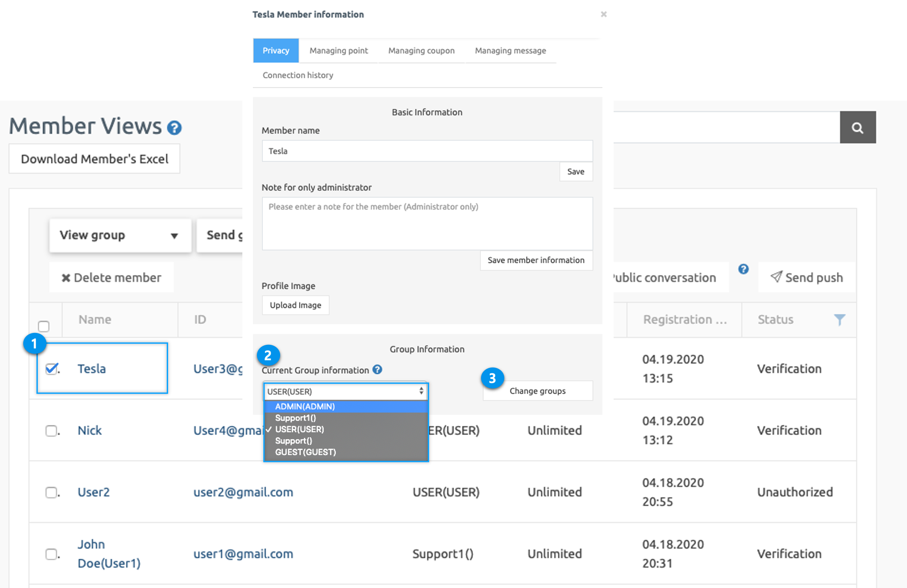Check the Nick row checkbox
The height and width of the screenshot is (588, 907).
pos(51,430)
